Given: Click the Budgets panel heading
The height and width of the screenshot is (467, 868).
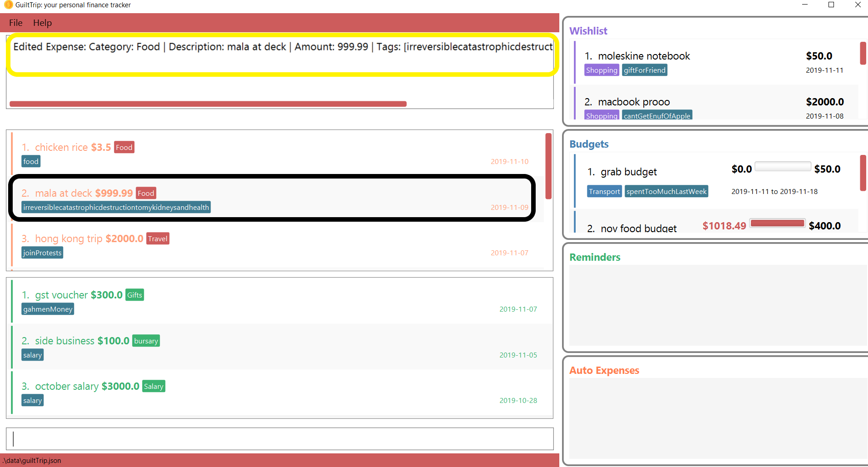Looking at the screenshot, I should click(589, 144).
